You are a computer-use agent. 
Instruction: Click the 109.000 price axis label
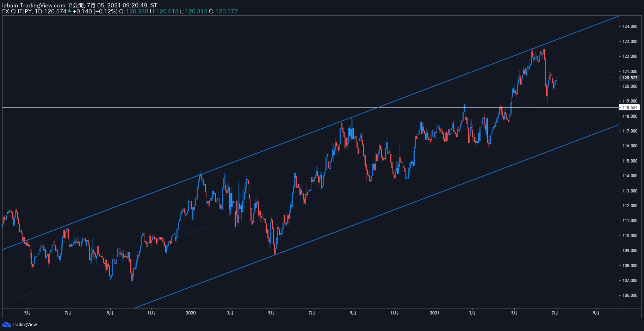630,251
